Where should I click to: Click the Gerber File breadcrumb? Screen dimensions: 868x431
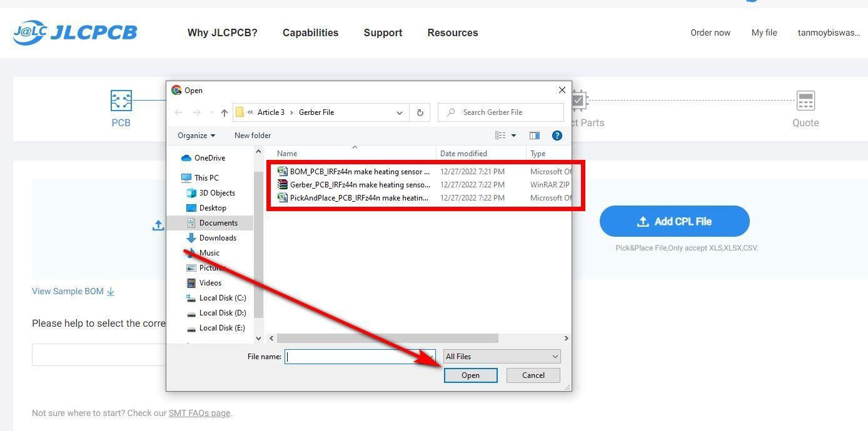point(316,112)
